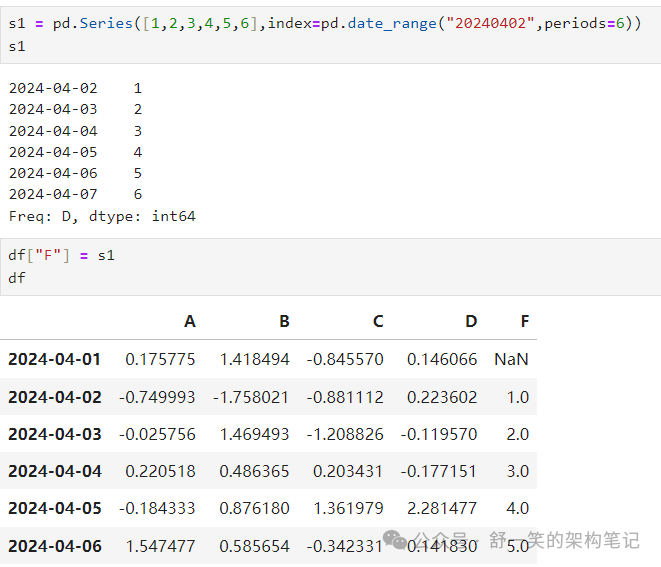This screenshot has height=567, width=661.
Task: Click the NaN cell in column F
Action: (x=511, y=359)
